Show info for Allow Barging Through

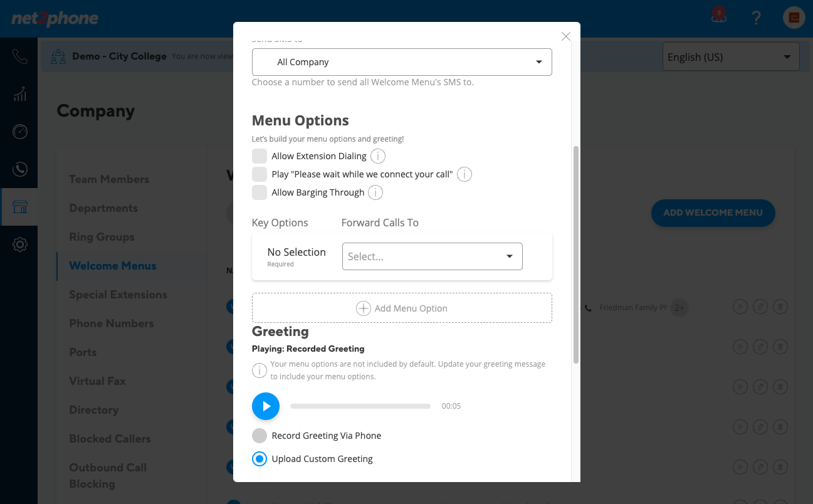coord(375,192)
